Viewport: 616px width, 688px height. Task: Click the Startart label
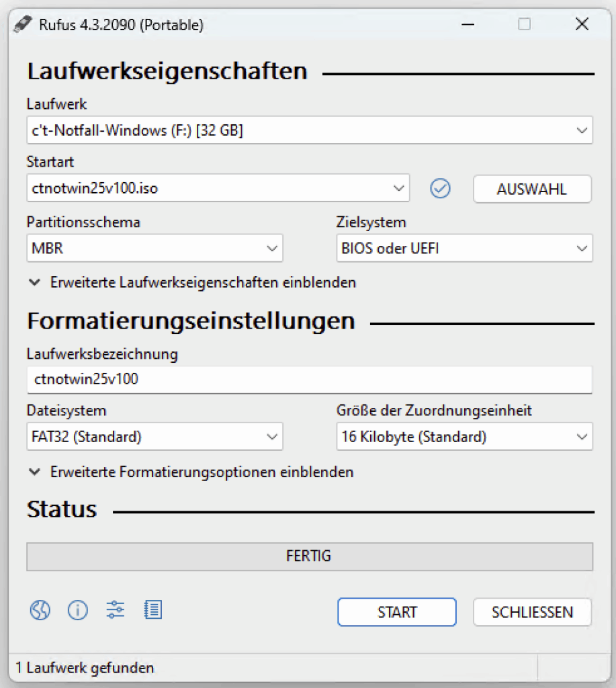(x=50, y=162)
